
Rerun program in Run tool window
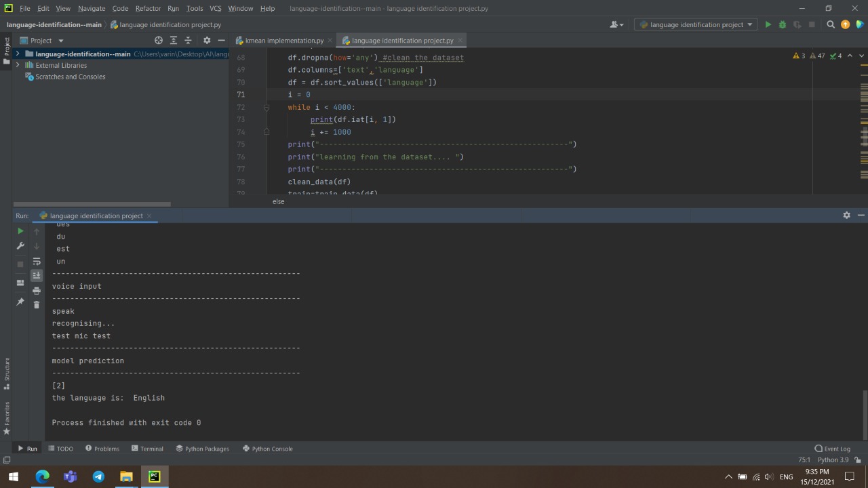coord(20,231)
